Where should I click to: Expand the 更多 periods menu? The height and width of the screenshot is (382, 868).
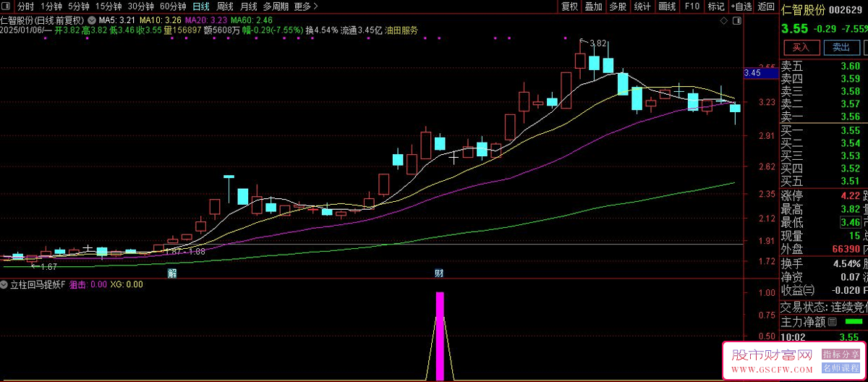coord(306,7)
